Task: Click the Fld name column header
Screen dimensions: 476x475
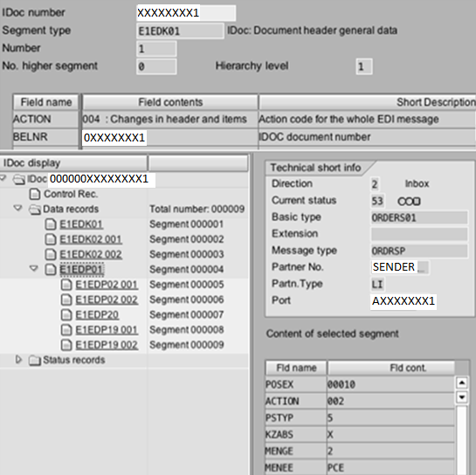Action: [296, 368]
